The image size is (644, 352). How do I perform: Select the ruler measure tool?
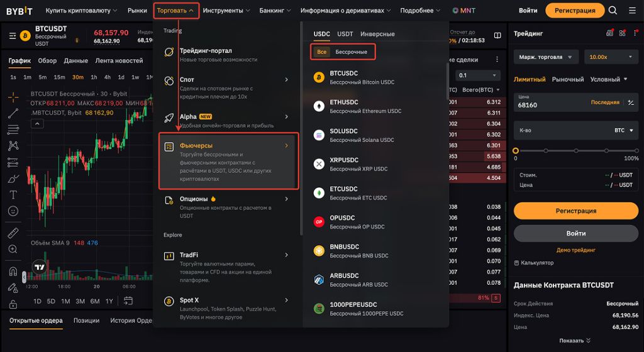click(x=13, y=233)
